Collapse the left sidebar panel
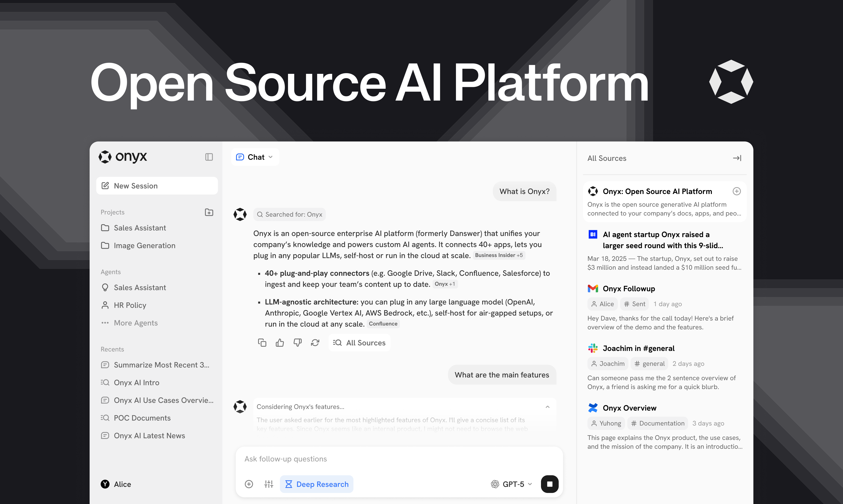The height and width of the screenshot is (504, 843). coord(209,157)
